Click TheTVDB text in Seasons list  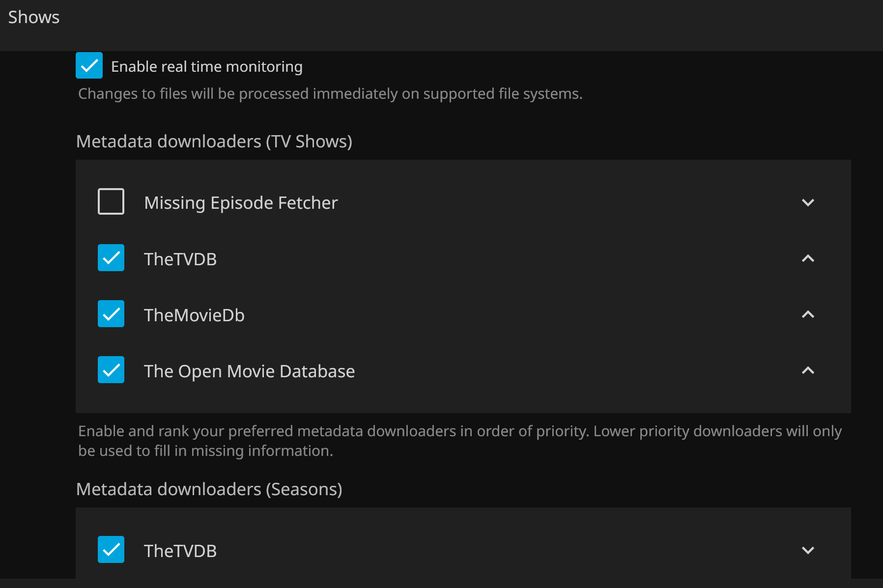pyautogui.click(x=180, y=551)
